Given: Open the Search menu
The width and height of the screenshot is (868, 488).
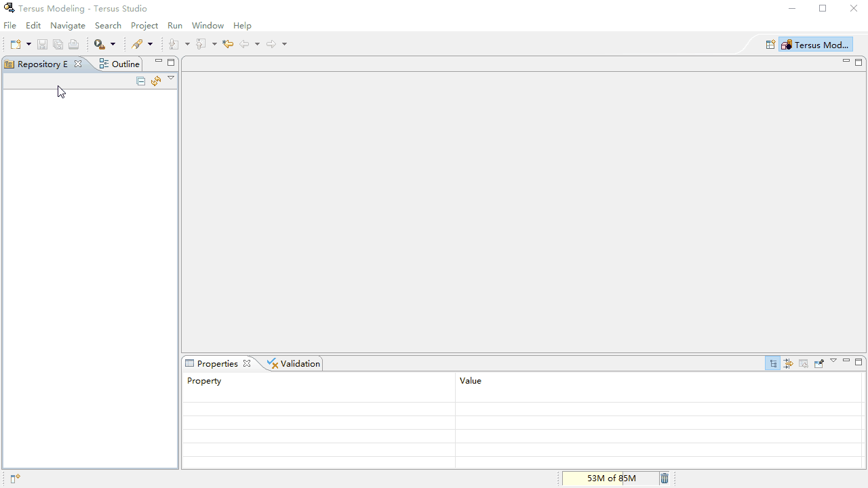Looking at the screenshot, I should click(108, 26).
